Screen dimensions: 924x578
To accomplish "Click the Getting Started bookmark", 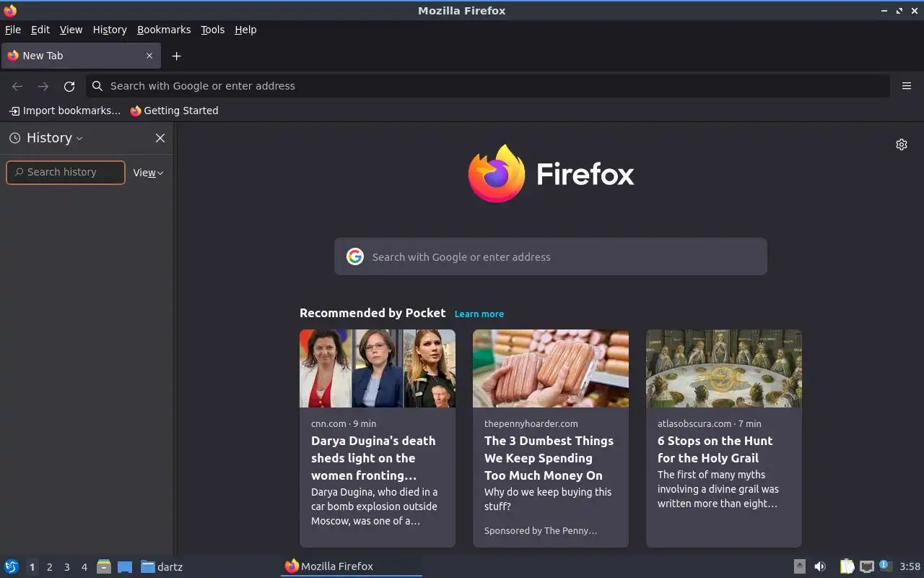I will (174, 111).
